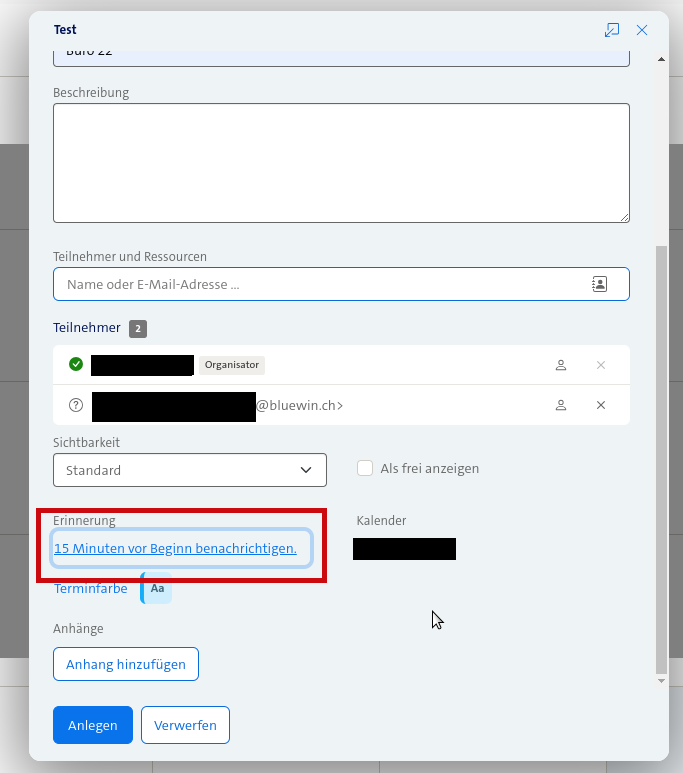The height and width of the screenshot is (773, 683).
Task: Remove the bluewin.ch participant
Action: click(601, 405)
